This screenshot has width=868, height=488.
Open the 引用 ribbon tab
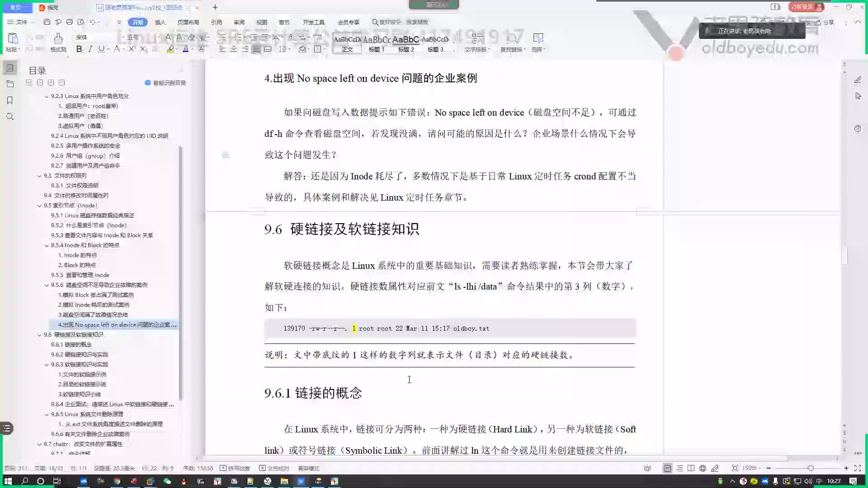(x=216, y=22)
